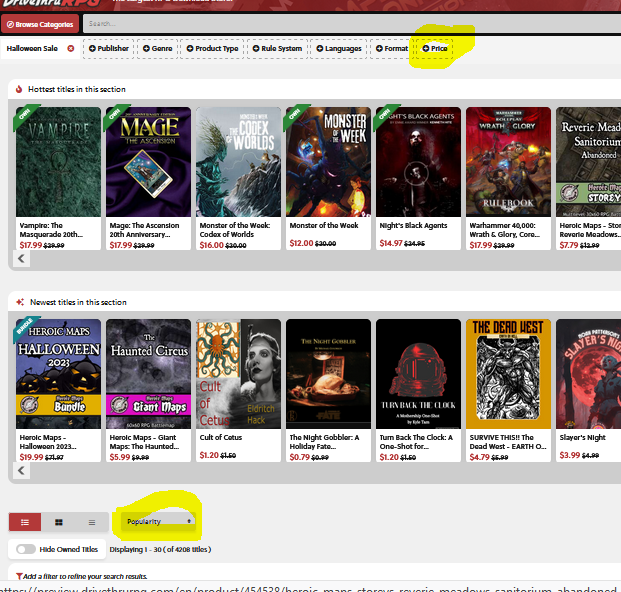Expand the Rule System filter
Viewport: 621px width, 592px height.
point(277,48)
